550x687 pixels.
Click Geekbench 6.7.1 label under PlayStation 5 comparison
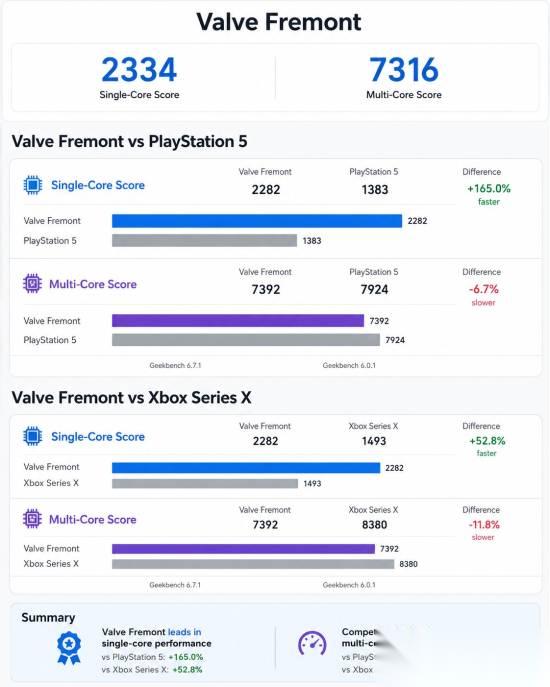(x=175, y=365)
